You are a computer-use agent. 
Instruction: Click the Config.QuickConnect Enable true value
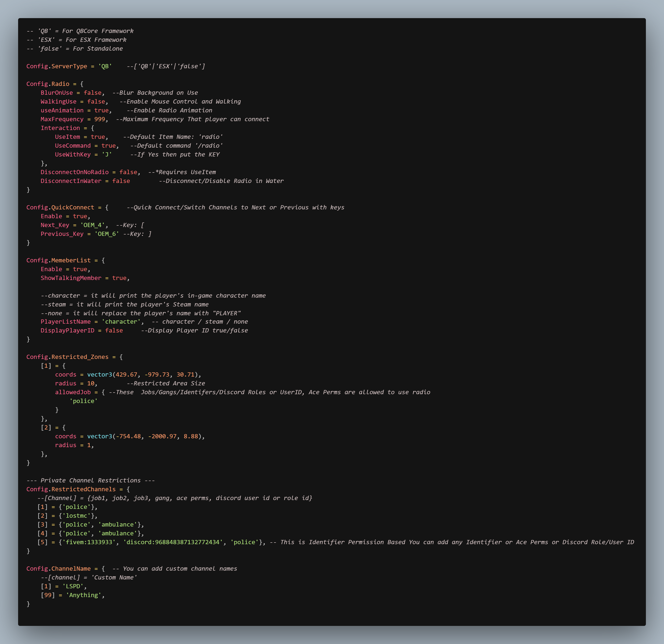[81, 216]
